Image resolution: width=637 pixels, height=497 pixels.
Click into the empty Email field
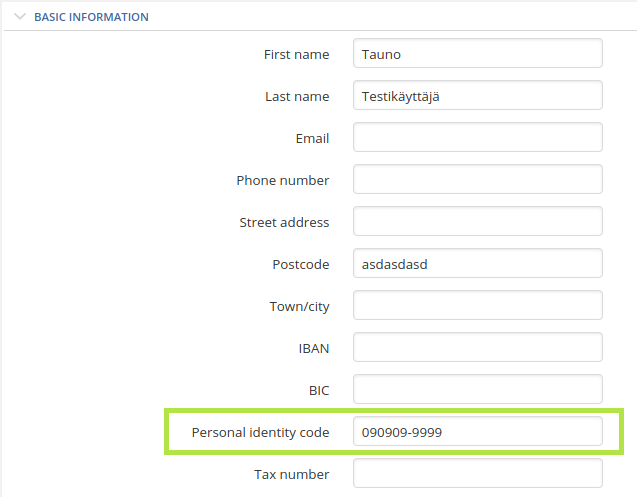(478, 137)
